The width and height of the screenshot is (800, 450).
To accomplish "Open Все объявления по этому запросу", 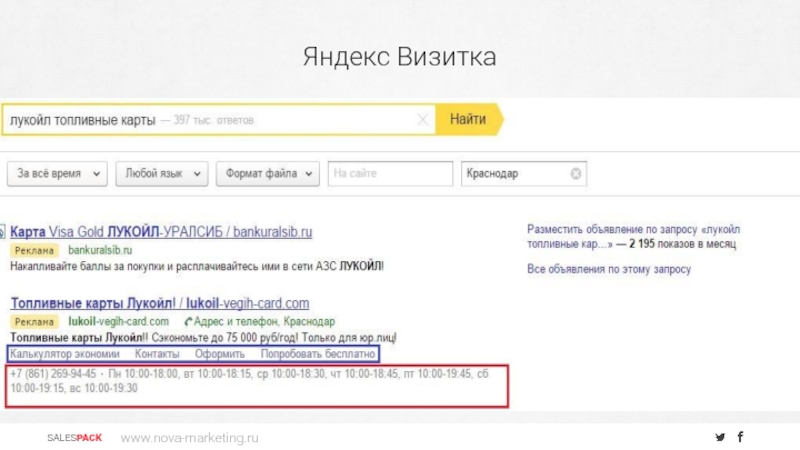I will tap(609, 269).
